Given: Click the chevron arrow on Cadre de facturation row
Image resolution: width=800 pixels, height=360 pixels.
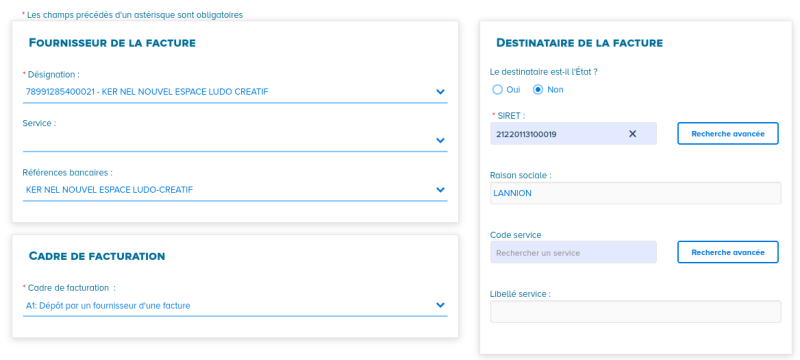Looking at the screenshot, I should click(x=441, y=305).
